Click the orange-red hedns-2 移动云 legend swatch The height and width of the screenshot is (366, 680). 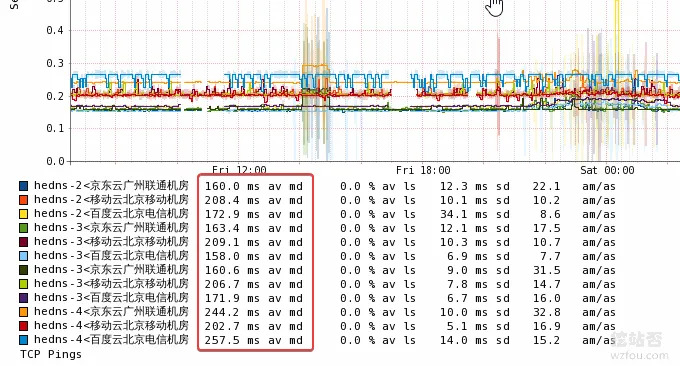pyautogui.click(x=24, y=200)
